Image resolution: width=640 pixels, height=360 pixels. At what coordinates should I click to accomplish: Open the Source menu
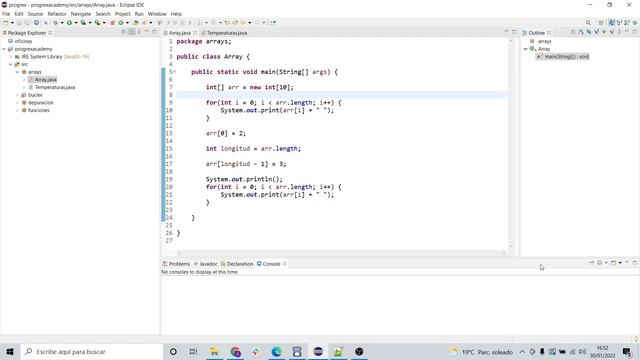click(35, 14)
